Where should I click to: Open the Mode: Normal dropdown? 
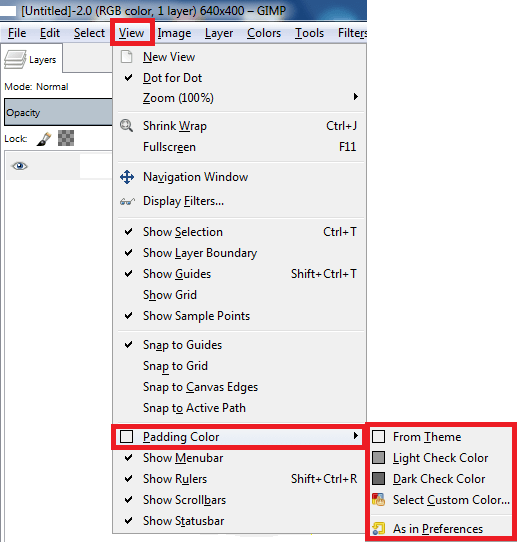(x=36, y=87)
